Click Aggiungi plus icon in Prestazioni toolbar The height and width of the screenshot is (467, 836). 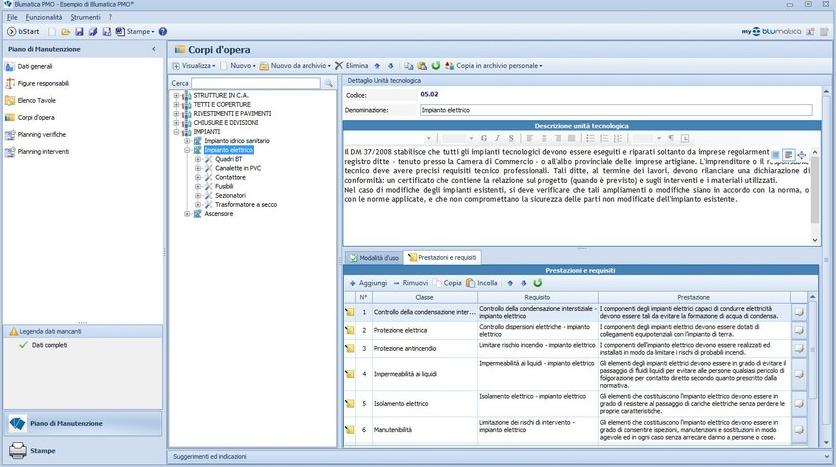point(353,283)
